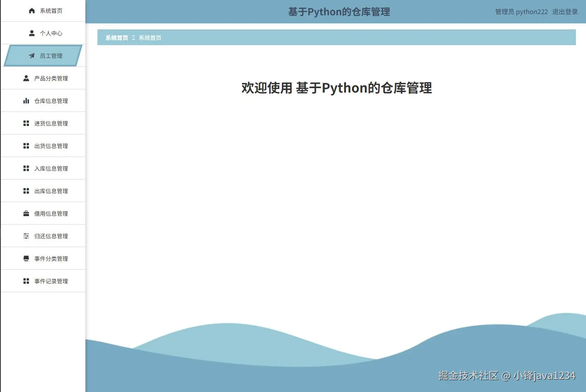
Task: Click the grid icon beside 进货信息管理
Action: coord(26,124)
